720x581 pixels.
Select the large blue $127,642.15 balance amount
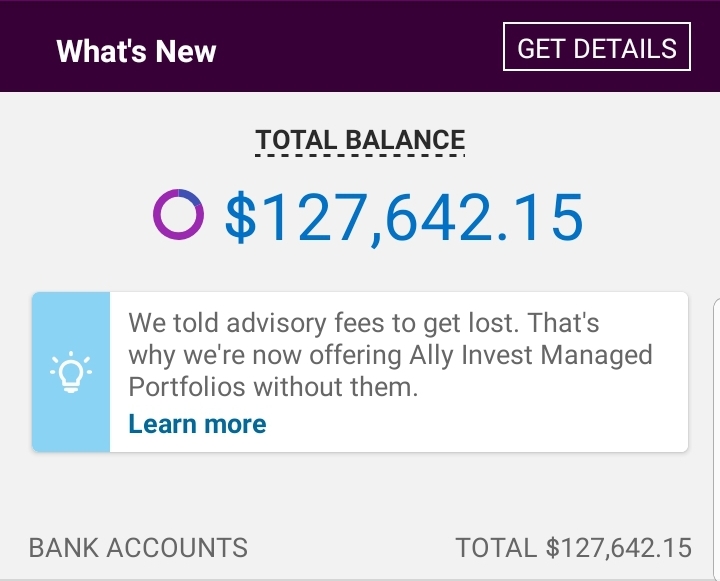click(403, 216)
